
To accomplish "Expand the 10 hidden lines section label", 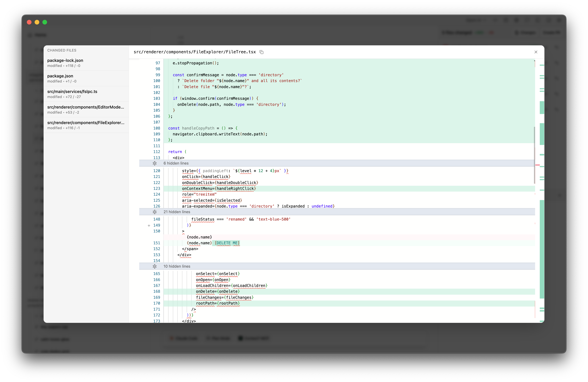I will [x=177, y=266].
